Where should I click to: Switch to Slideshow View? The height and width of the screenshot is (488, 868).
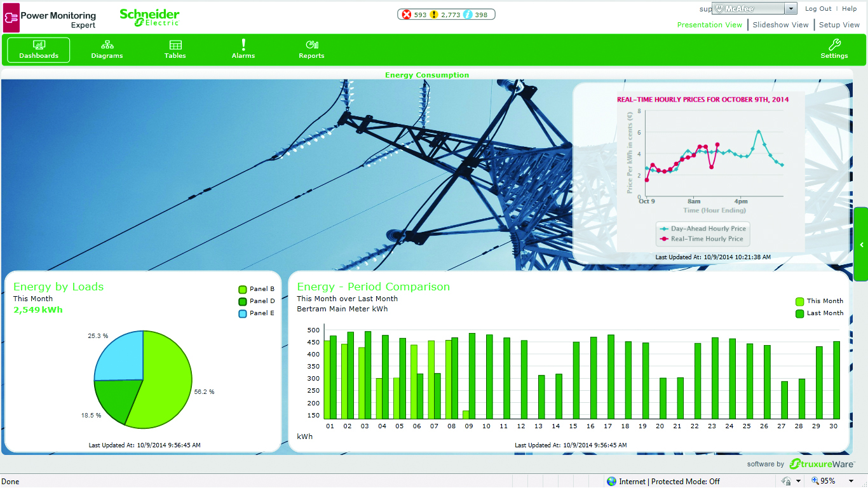coord(780,25)
